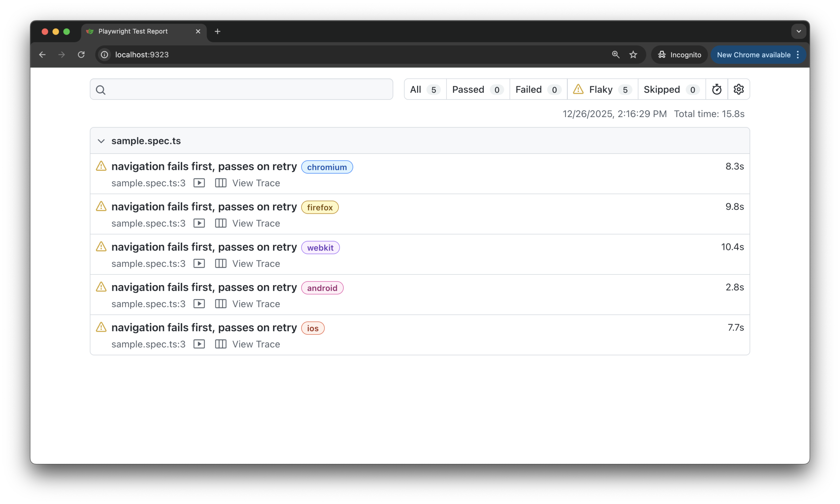Show Failed tests filter

click(x=538, y=89)
